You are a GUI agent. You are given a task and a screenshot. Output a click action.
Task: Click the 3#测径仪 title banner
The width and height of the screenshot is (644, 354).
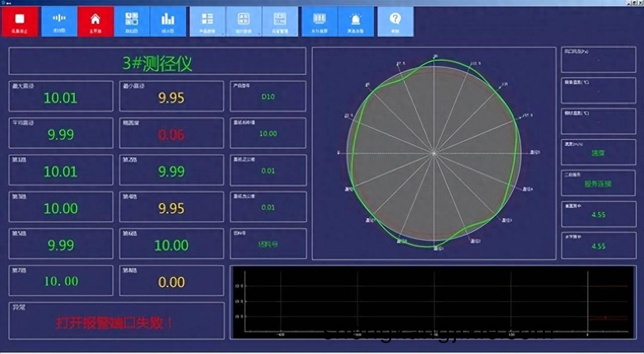tap(157, 61)
